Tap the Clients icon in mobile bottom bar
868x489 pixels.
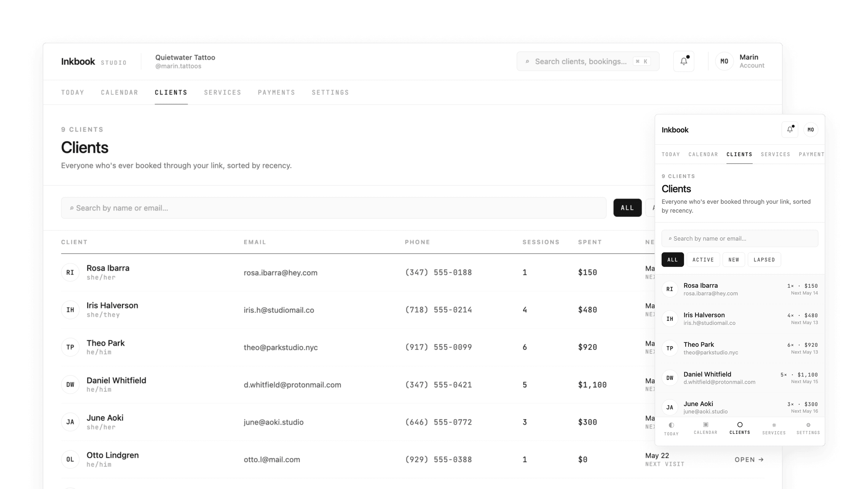740,425
